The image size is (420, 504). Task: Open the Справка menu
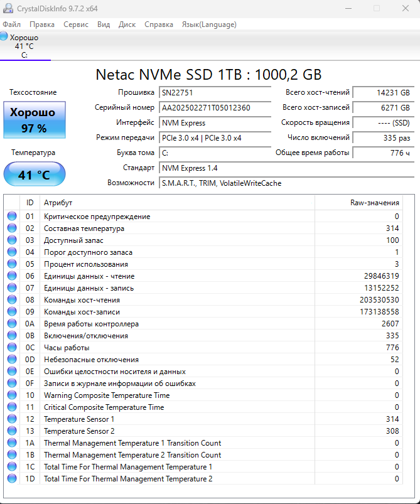pyautogui.click(x=159, y=24)
